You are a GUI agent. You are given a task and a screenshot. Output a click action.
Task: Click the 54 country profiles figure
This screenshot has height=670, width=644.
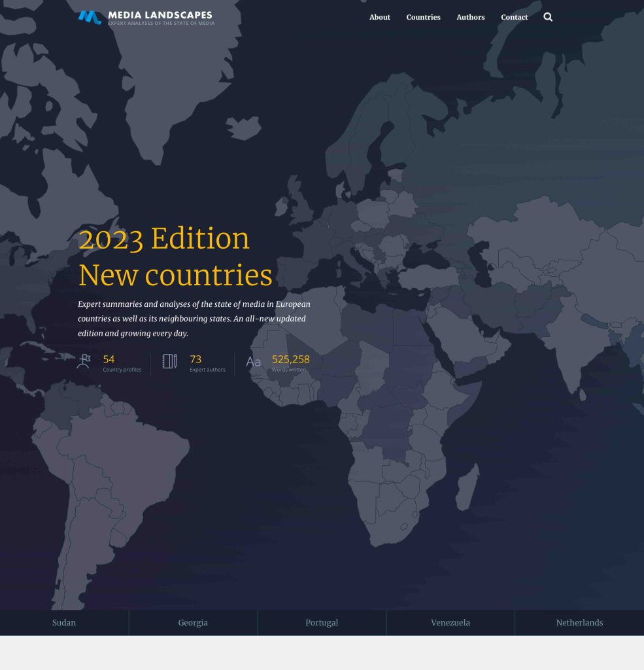(x=109, y=359)
